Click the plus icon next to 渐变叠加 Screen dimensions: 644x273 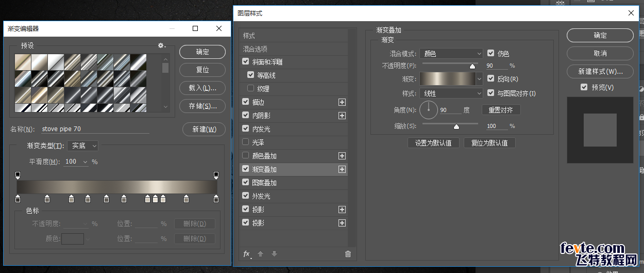point(342,169)
